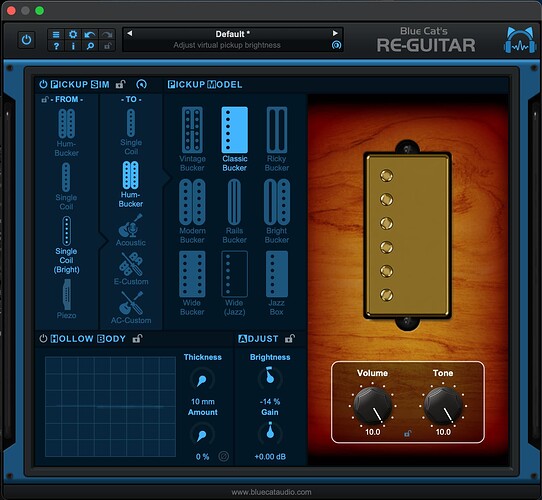The height and width of the screenshot is (500, 542).
Task: Click the Hollow Body response graph
Action: coord(110,407)
